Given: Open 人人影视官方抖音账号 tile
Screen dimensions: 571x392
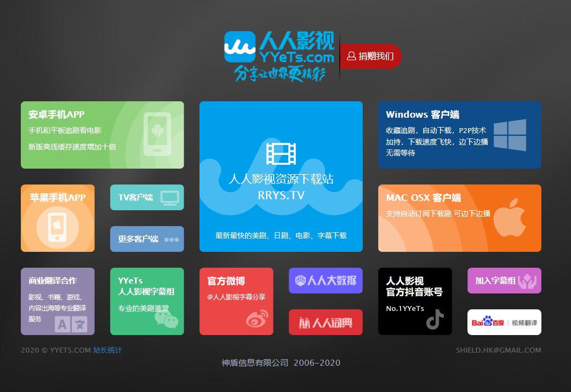Looking at the screenshot, I should coord(415,301).
